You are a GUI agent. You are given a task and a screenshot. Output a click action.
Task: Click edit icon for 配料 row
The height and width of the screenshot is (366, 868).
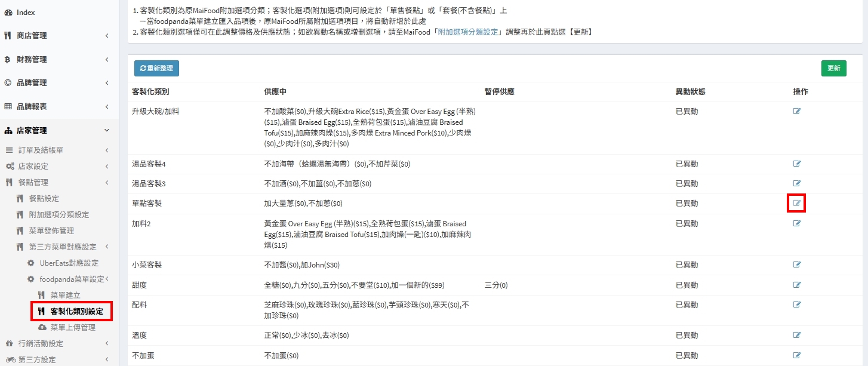tap(797, 305)
